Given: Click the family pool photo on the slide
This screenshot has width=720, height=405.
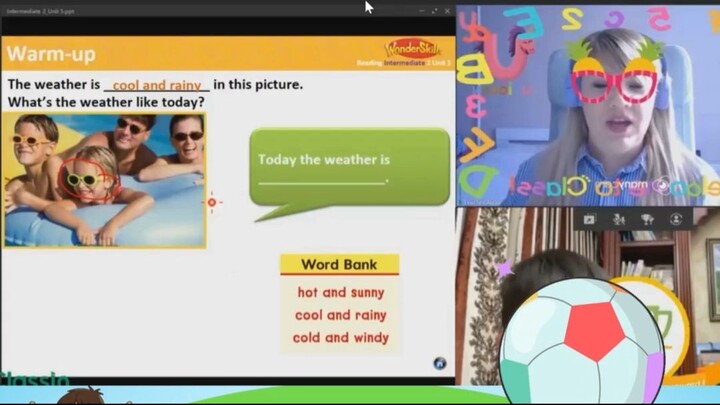Looking at the screenshot, I should pyautogui.click(x=104, y=180).
